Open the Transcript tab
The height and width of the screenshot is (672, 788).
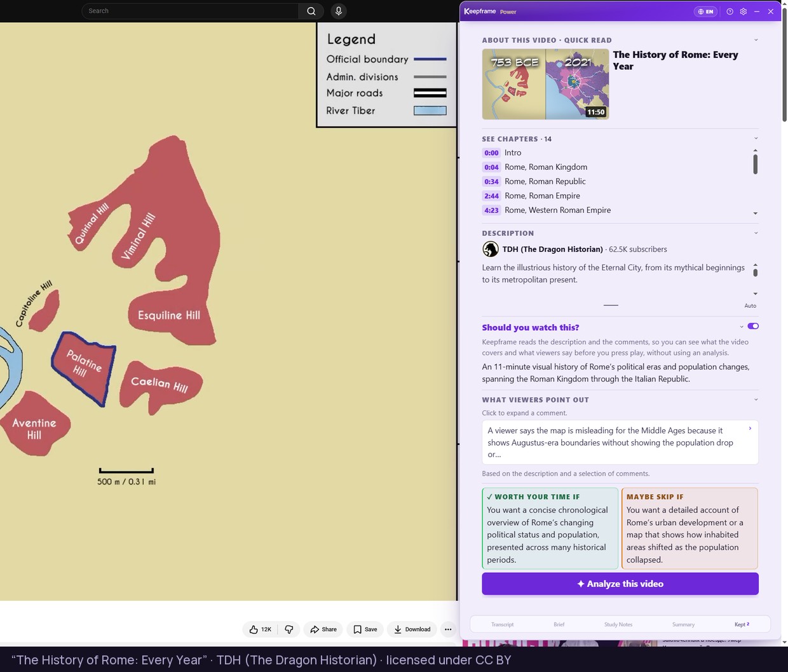tap(502, 624)
